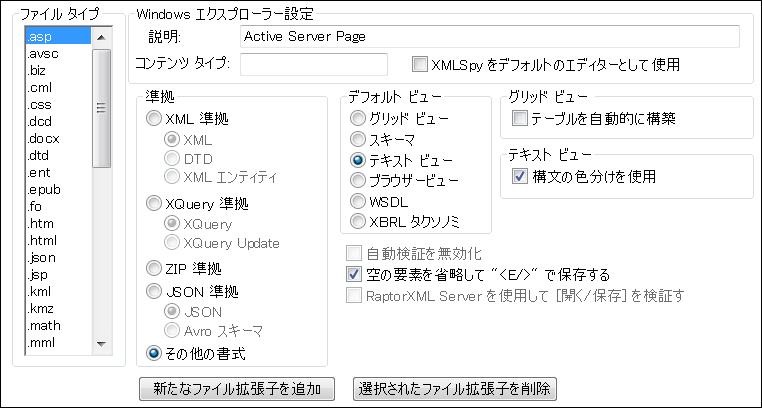Click 新たなファイル拡張子を追加 button
The height and width of the screenshot is (408, 762).
[239, 388]
